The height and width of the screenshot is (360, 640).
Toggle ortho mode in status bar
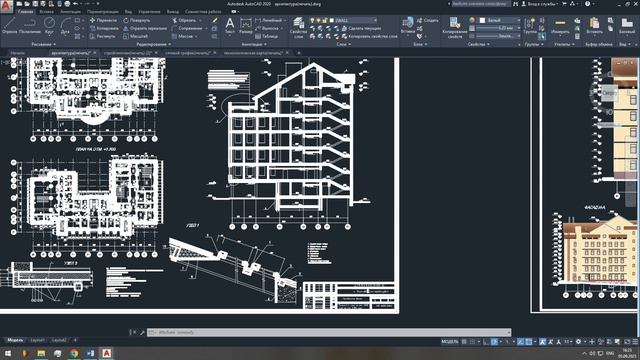(x=486, y=342)
